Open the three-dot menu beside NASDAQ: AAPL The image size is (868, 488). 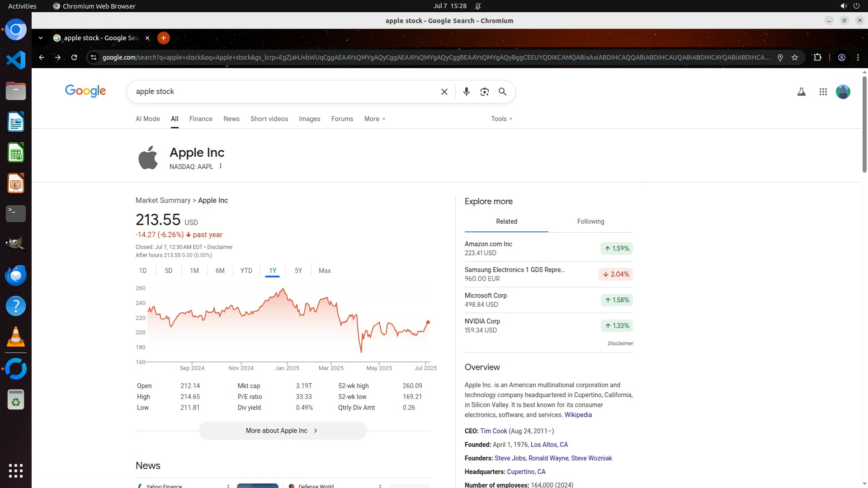tap(221, 166)
